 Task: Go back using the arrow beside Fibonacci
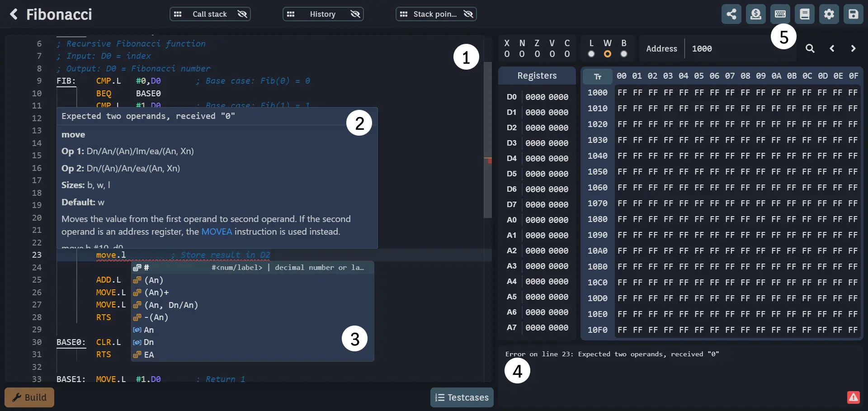coord(14,14)
